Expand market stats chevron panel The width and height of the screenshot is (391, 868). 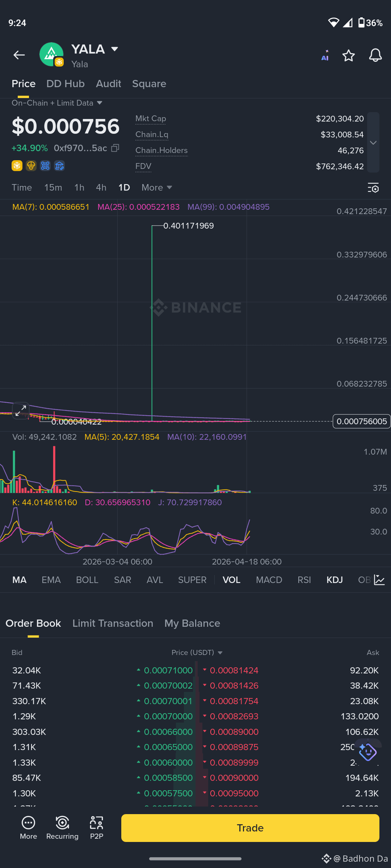373,142
